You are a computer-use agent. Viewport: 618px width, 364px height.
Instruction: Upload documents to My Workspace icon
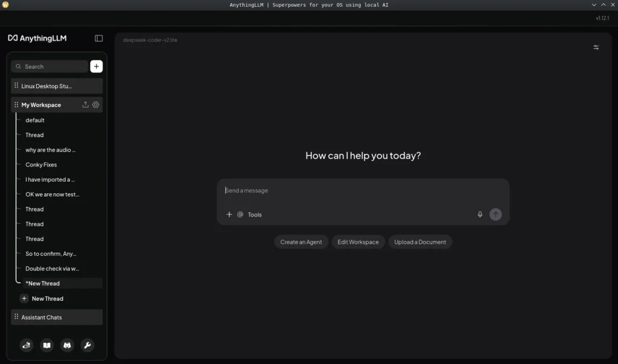85,104
